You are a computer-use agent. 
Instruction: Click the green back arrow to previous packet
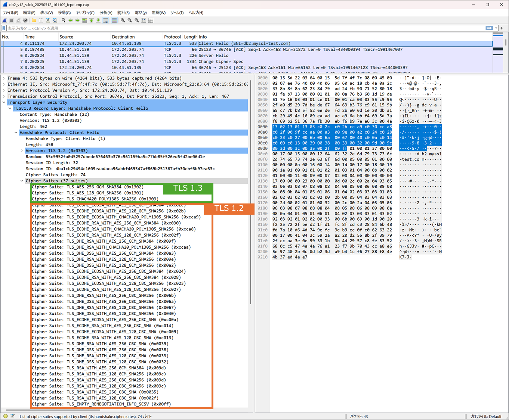[x=71, y=20]
